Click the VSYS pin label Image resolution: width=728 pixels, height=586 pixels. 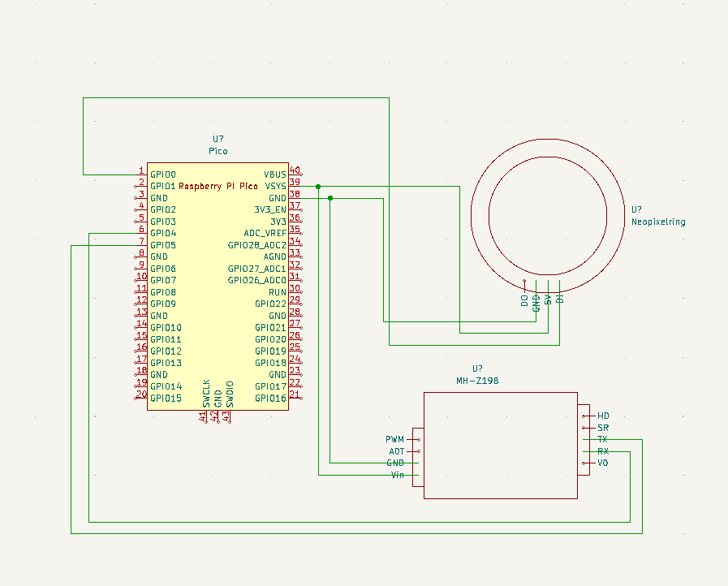point(275,186)
